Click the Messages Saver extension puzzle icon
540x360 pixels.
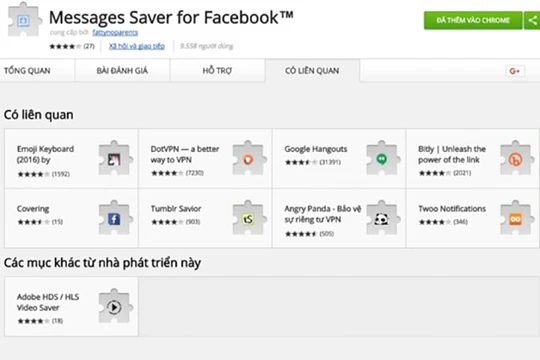point(25,21)
